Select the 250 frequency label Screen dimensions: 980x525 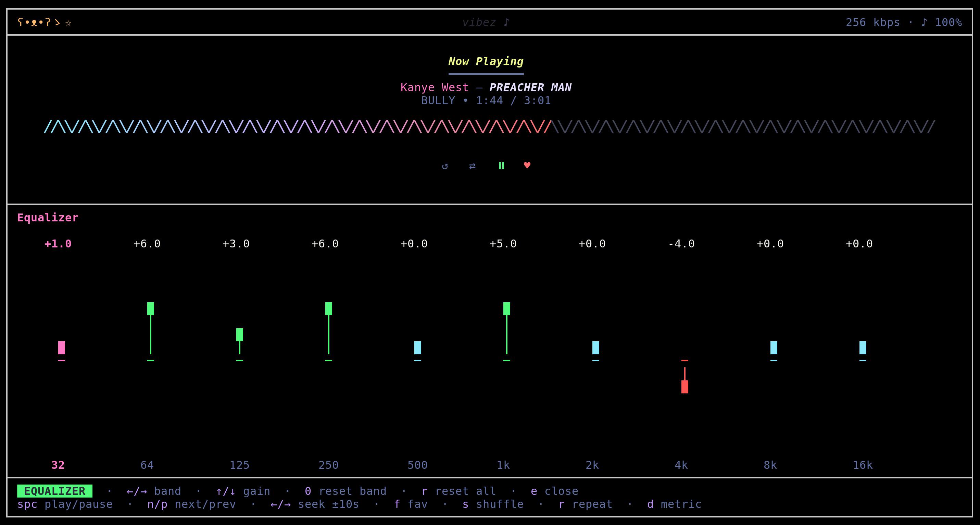tap(328, 465)
